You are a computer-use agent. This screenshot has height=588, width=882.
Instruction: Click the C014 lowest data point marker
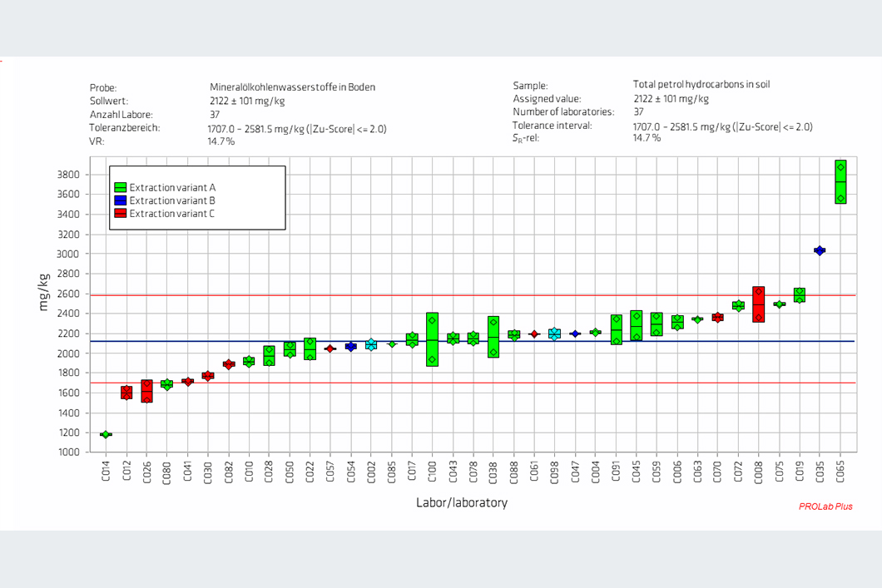[x=106, y=434]
